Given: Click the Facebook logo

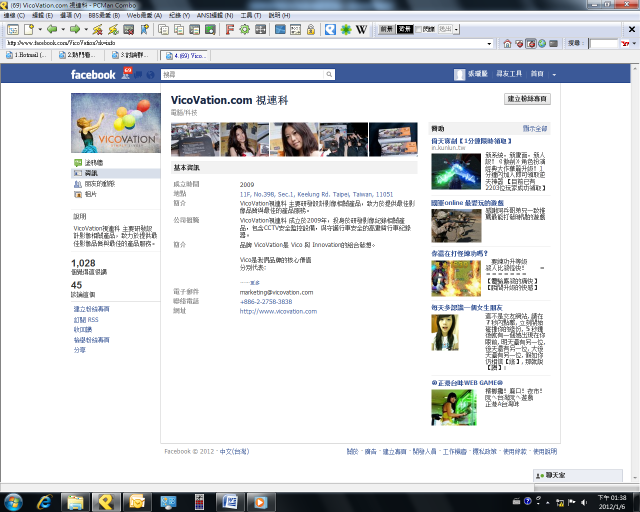Looking at the screenshot, I should point(93,75).
